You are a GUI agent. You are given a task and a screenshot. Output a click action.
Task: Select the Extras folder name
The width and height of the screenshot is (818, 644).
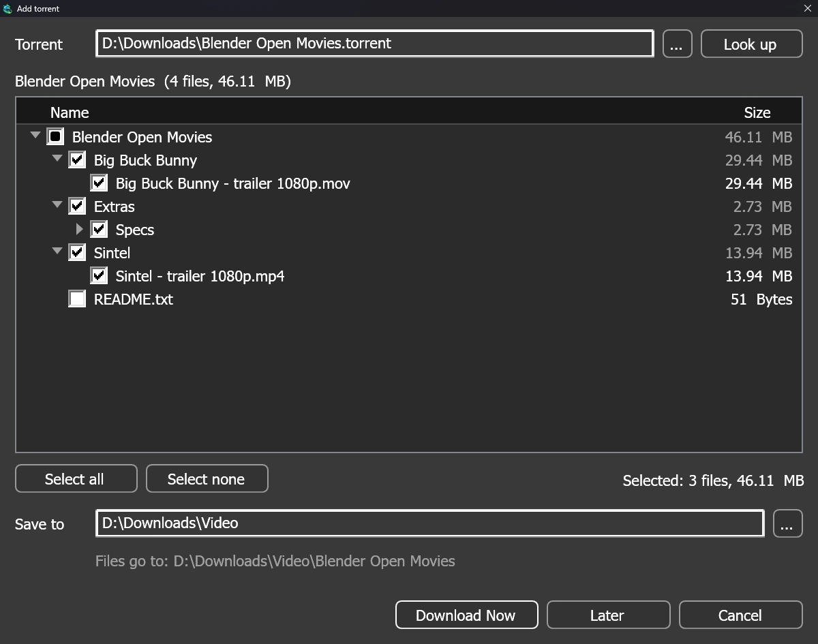point(114,206)
